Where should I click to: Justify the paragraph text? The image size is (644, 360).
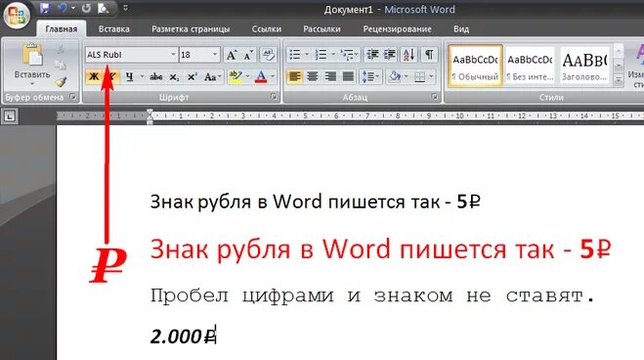pos(348,77)
